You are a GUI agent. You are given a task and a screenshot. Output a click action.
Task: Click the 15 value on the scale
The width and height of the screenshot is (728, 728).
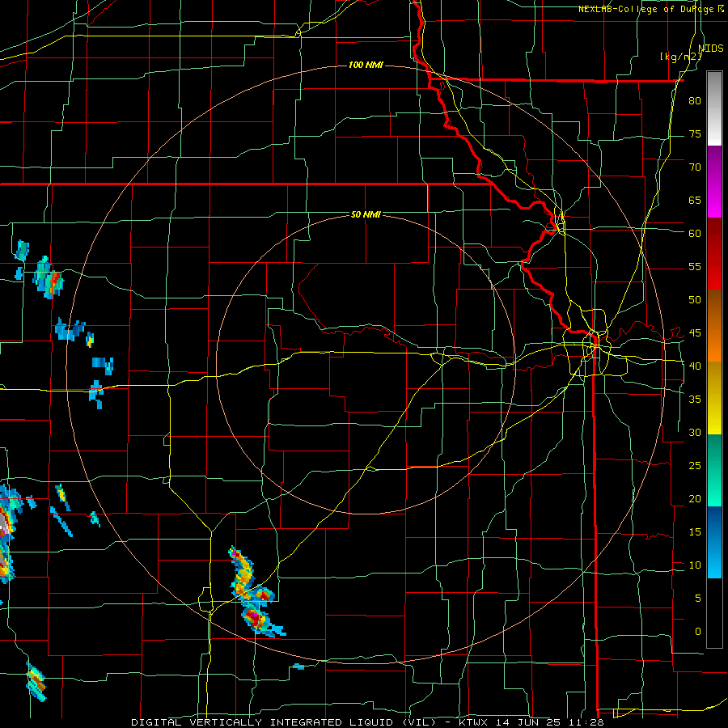click(695, 531)
